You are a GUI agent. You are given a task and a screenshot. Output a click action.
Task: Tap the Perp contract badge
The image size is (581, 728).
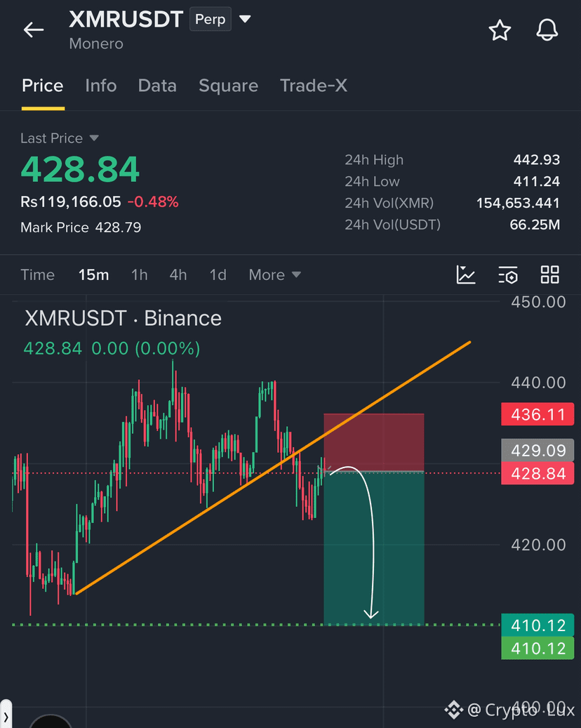coord(211,20)
